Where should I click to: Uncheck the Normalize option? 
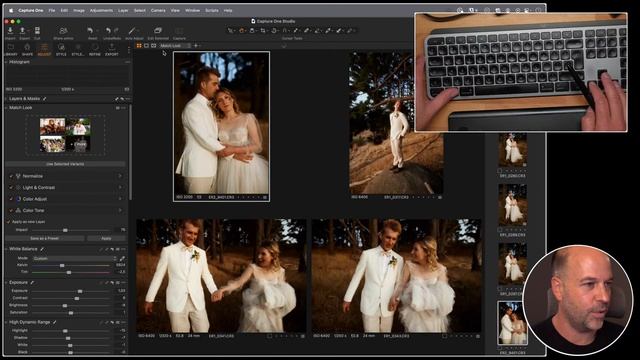(x=11, y=176)
